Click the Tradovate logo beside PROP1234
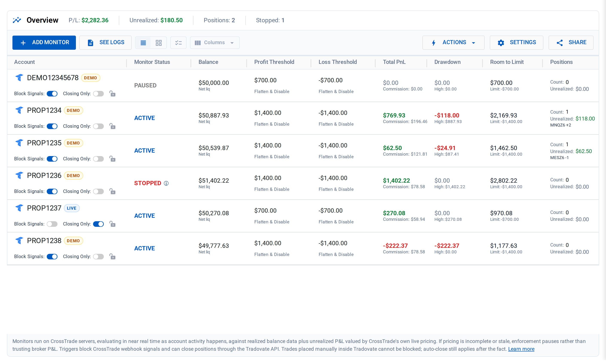The height and width of the screenshot is (364, 606). [x=19, y=110]
